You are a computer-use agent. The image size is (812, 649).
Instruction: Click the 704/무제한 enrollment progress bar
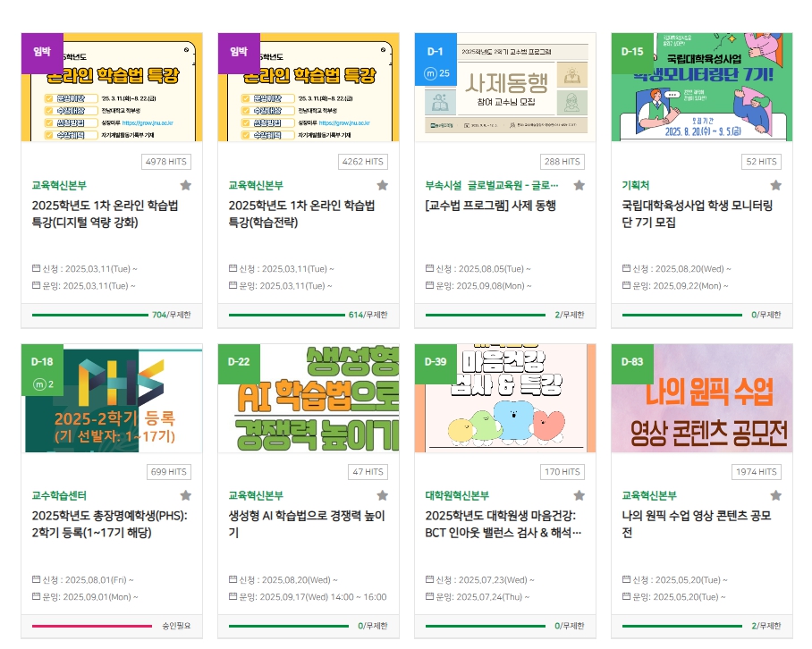pyautogui.click(x=91, y=315)
